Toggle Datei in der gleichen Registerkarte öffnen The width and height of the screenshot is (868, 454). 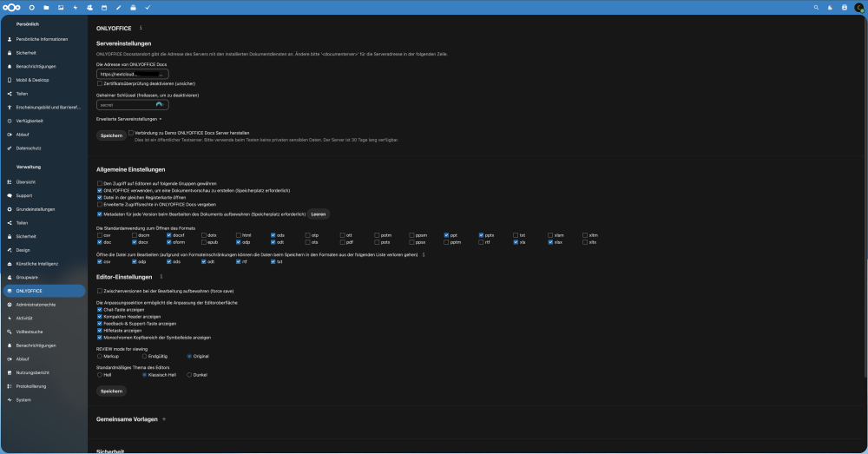point(100,197)
